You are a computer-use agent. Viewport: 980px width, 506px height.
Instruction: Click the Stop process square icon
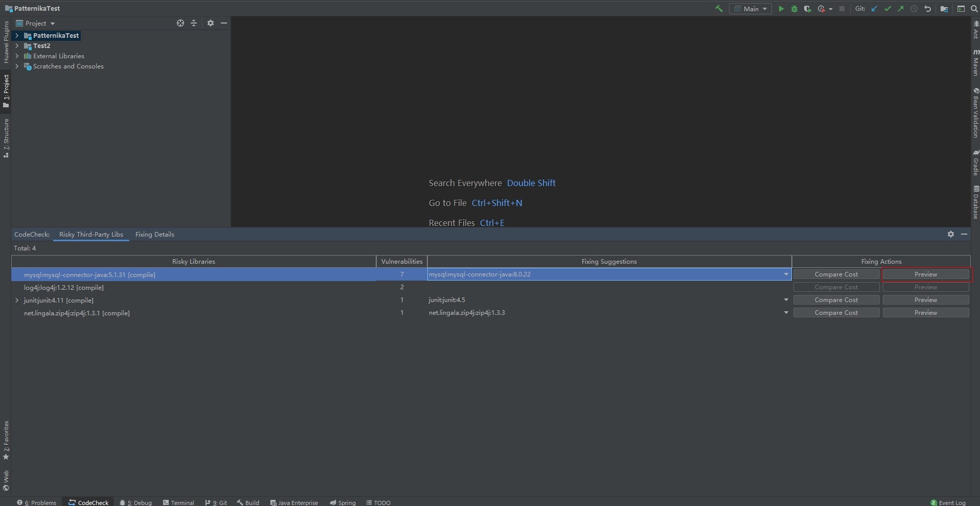[842, 9]
